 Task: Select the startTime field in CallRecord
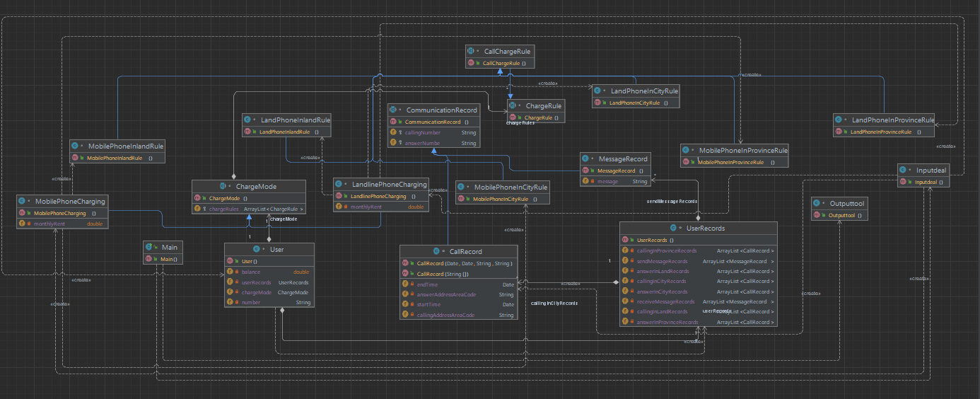pos(458,305)
